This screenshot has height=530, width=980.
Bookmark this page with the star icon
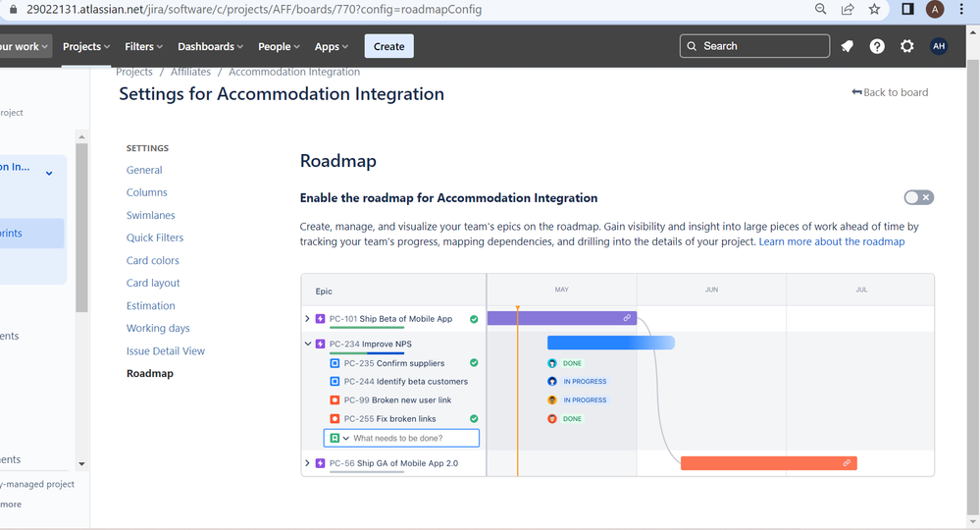coord(874,9)
